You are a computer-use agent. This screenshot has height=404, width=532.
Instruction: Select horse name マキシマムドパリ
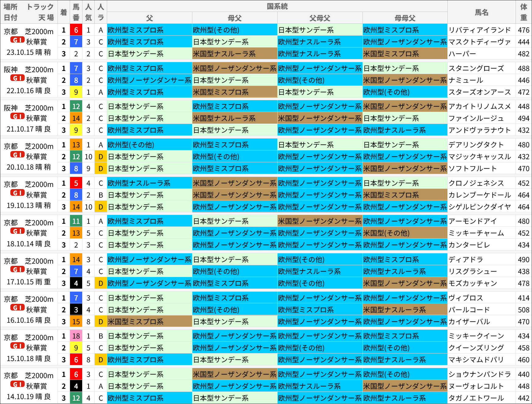[x=476, y=360]
